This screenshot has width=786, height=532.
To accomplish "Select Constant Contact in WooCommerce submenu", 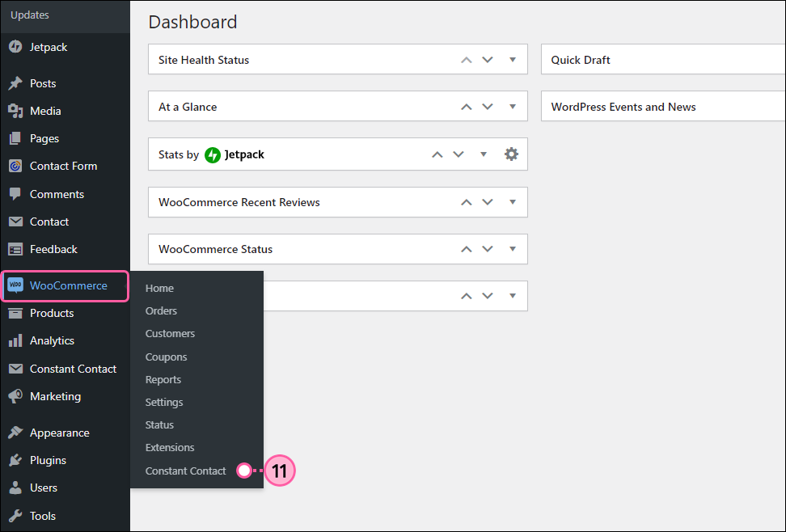I will pyautogui.click(x=185, y=471).
